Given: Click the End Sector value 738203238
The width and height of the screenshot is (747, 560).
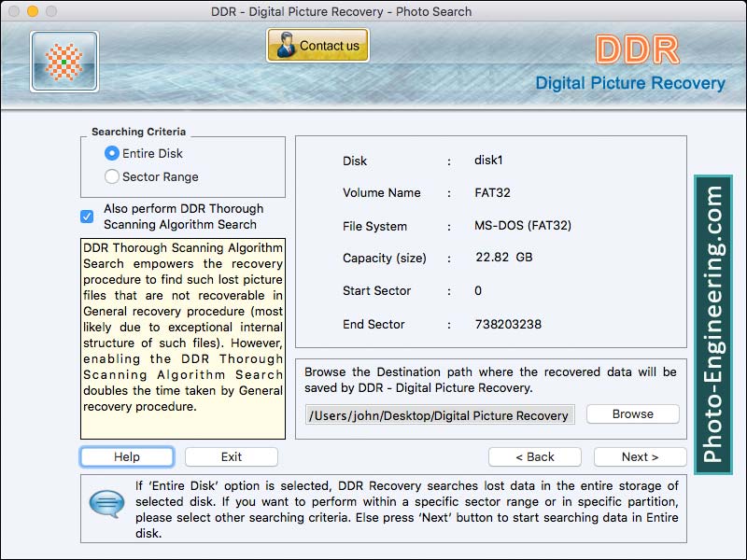Looking at the screenshot, I should pos(507,324).
